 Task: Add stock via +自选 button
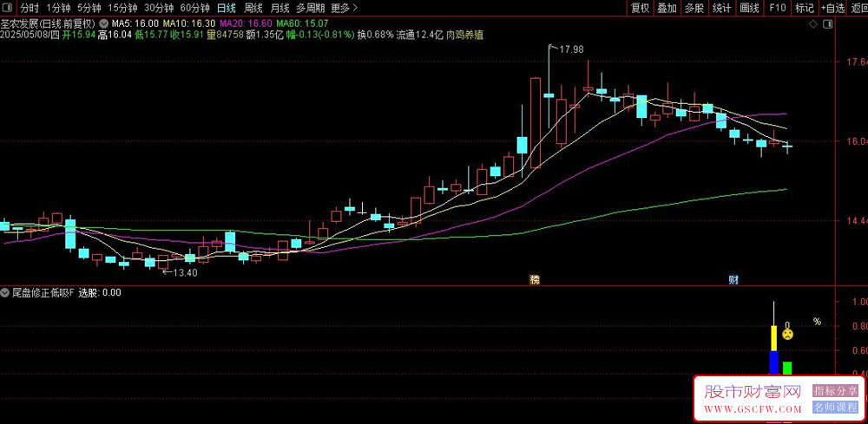point(833,8)
